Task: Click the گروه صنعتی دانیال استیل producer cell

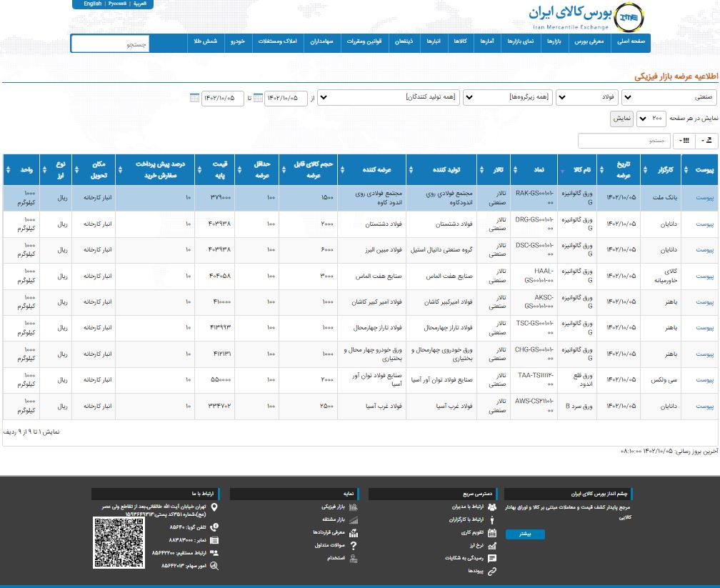Action: pos(441,250)
